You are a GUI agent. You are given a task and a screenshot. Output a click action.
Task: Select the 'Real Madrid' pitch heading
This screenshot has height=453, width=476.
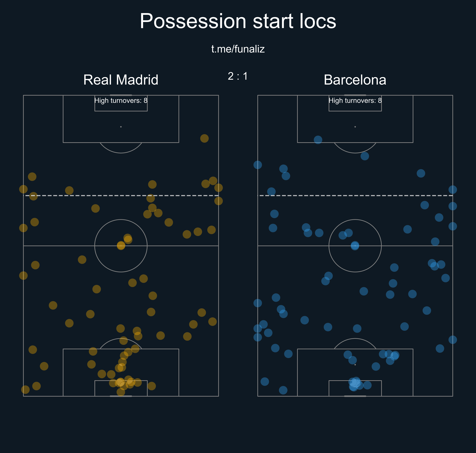tap(121, 80)
